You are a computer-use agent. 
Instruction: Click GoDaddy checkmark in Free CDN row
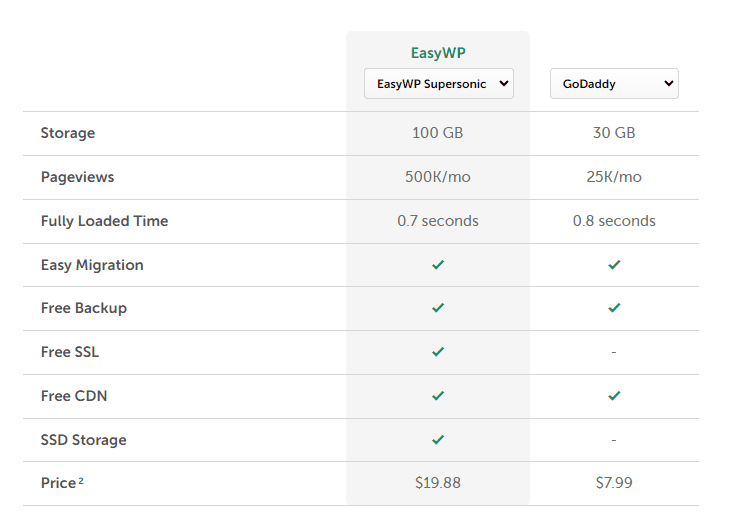(614, 396)
